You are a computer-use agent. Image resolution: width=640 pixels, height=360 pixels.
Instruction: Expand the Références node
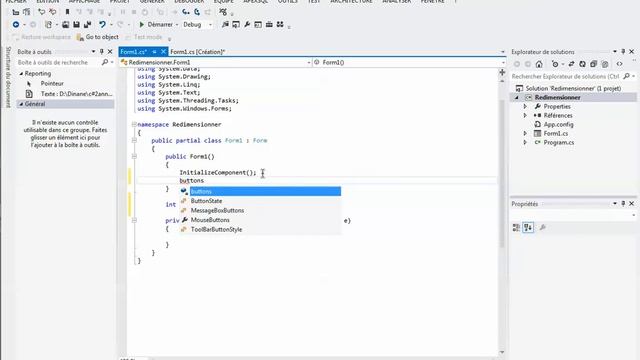click(x=525, y=116)
